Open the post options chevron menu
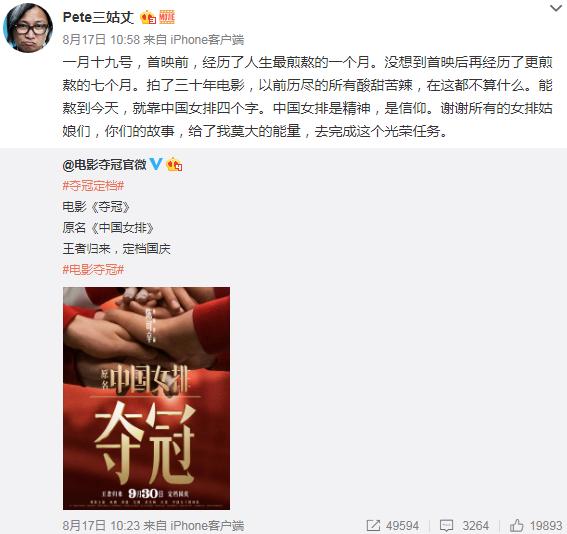The width and height of the screenshot is (567, 534). point(555,8)
